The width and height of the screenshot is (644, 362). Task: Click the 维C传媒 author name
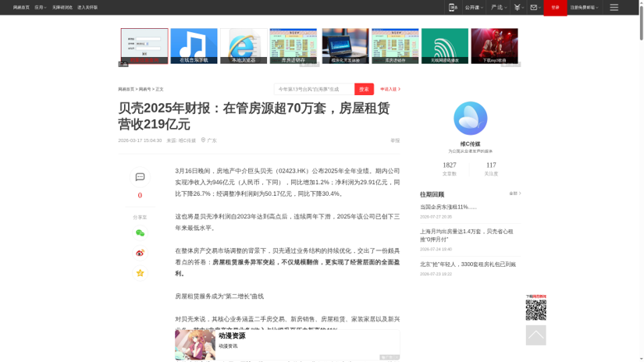tap(470, 144)
